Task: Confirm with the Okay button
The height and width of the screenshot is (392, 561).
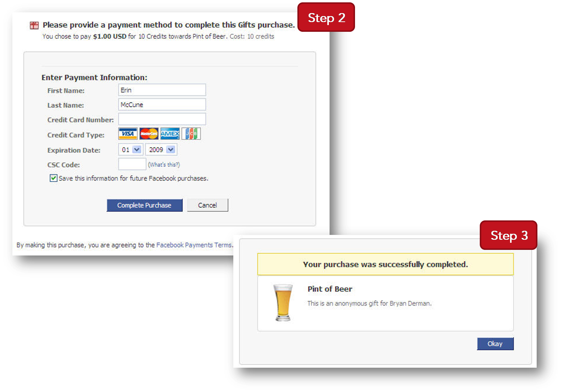Action: 495,344
